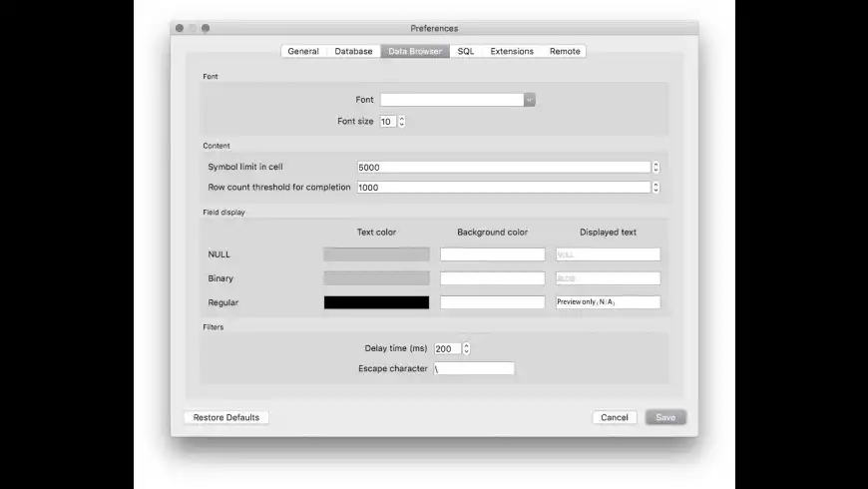
Task: Click the Escape character input field
Action: 474,368
